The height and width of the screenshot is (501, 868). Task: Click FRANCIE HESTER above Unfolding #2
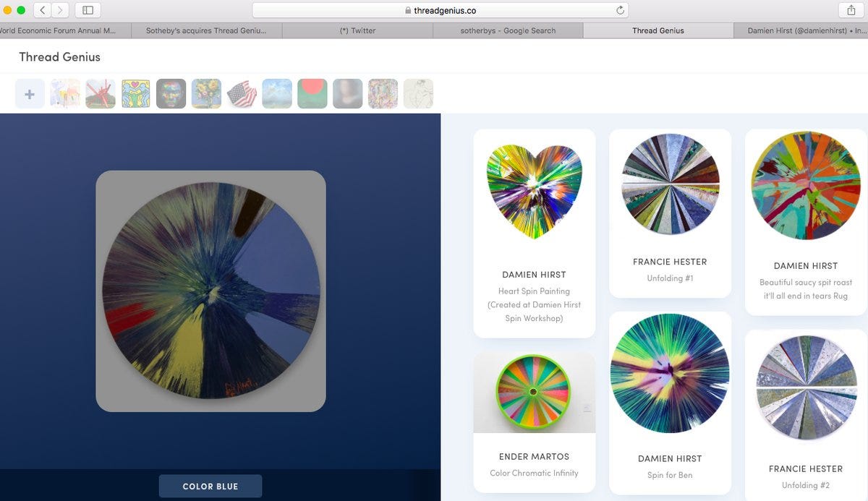click(x=806, y=469)
